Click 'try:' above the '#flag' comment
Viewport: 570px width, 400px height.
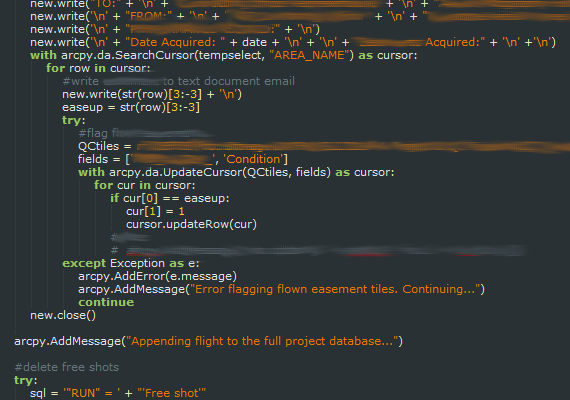(73, 120)
